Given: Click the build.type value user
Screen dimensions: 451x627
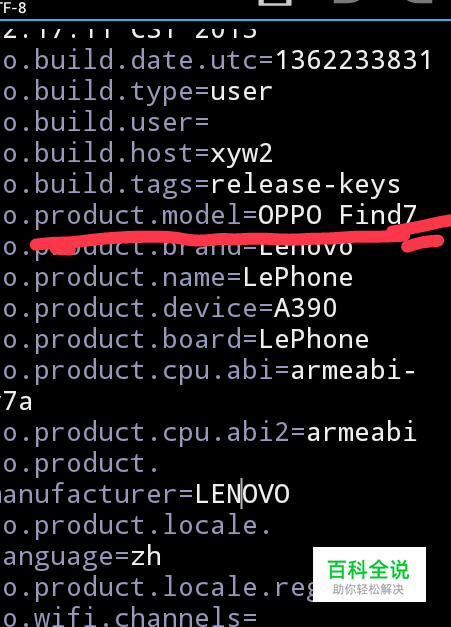Looking at the screenshot, I should (241, 92).
